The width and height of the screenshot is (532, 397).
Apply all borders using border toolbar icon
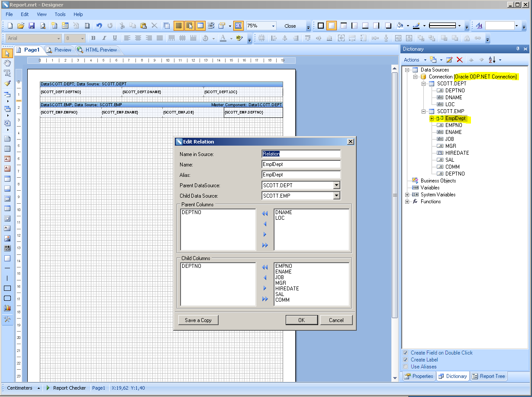(321, 26)
